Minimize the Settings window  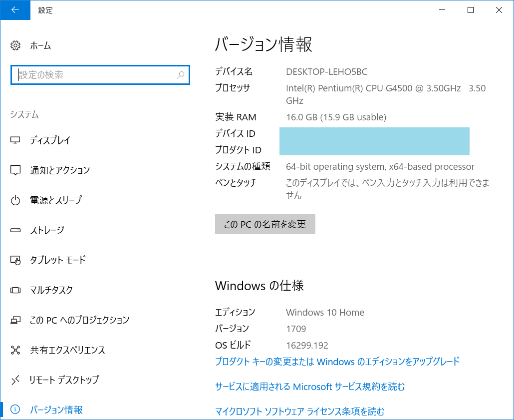click(x=442, y=10)
